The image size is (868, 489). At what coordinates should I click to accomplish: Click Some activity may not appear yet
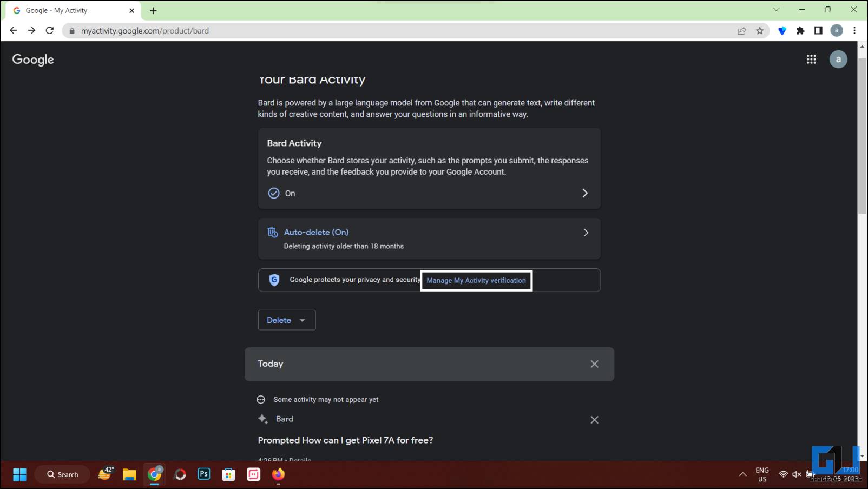326,400
